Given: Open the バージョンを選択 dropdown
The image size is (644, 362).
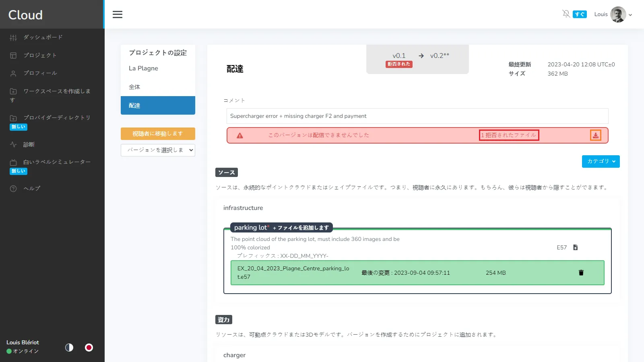Looking at the screenshot, I should pyautogui.click(x=158, y=150).
